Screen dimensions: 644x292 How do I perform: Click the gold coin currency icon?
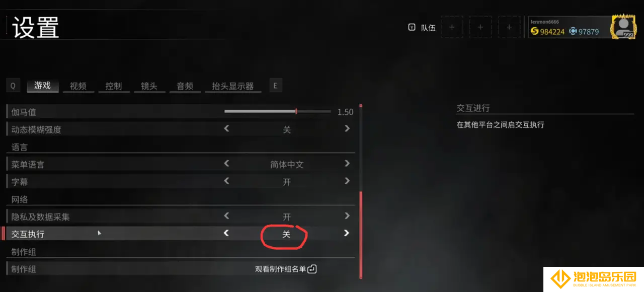[x=534, y=31]
